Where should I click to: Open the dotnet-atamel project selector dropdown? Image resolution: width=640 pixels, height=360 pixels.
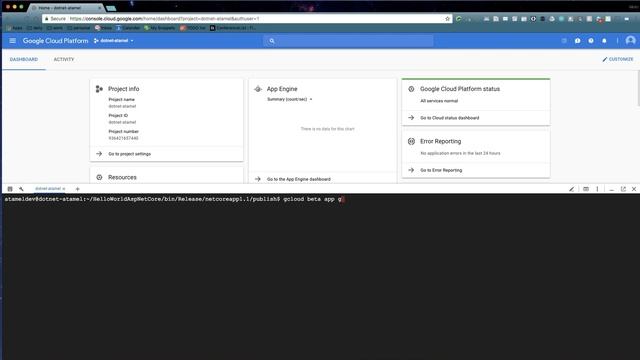[113, 41]
